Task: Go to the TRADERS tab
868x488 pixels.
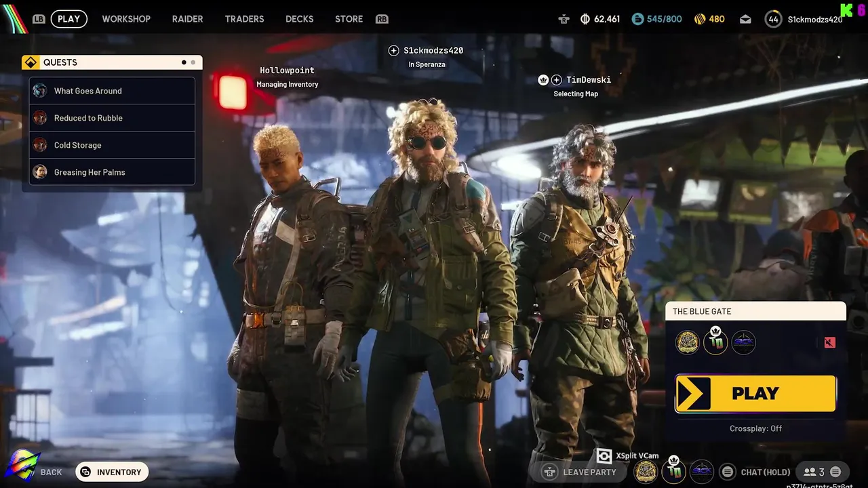Action: (244, 19)
